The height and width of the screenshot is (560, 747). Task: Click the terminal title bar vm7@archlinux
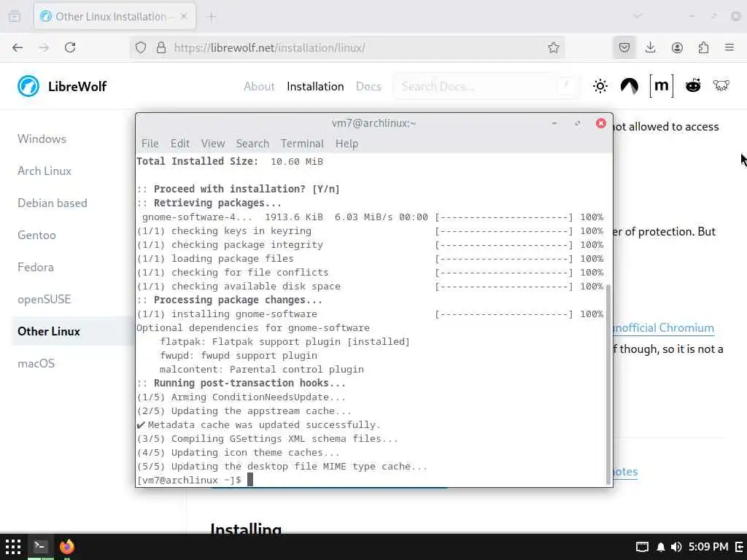click(374, 123)
